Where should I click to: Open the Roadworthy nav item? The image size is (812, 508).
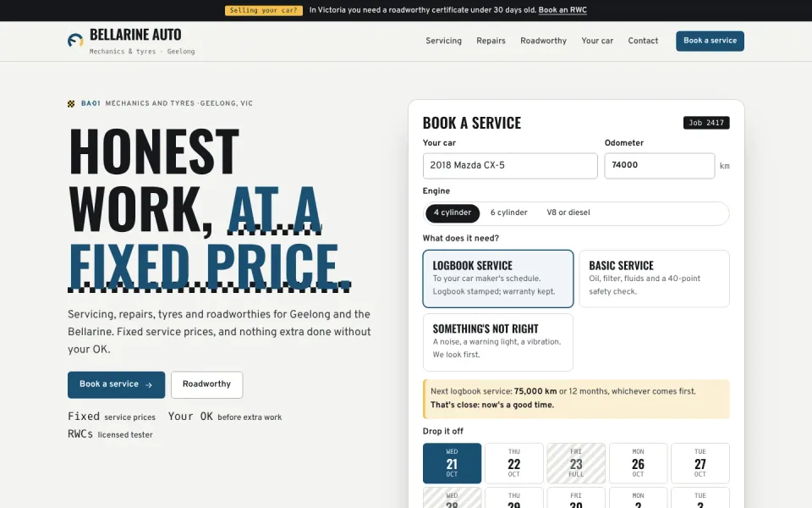coord(543,41)
